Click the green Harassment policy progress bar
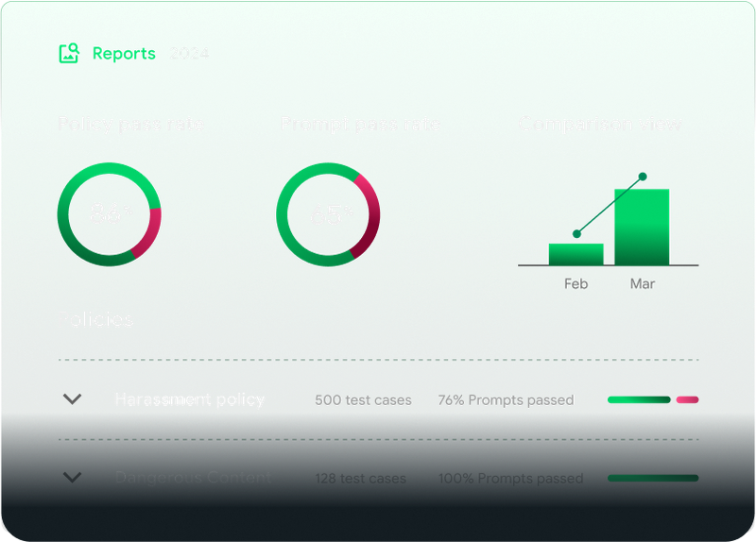 click(x=639, y=399)
